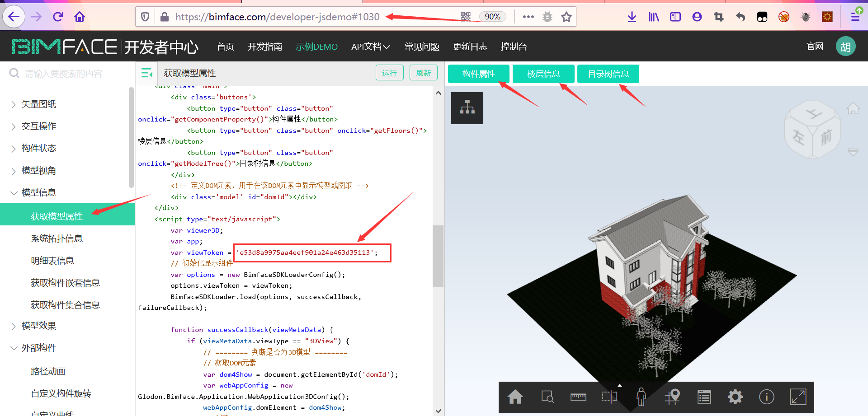
Task: Collapse the 模型信息 section
Action: point(38,192)
